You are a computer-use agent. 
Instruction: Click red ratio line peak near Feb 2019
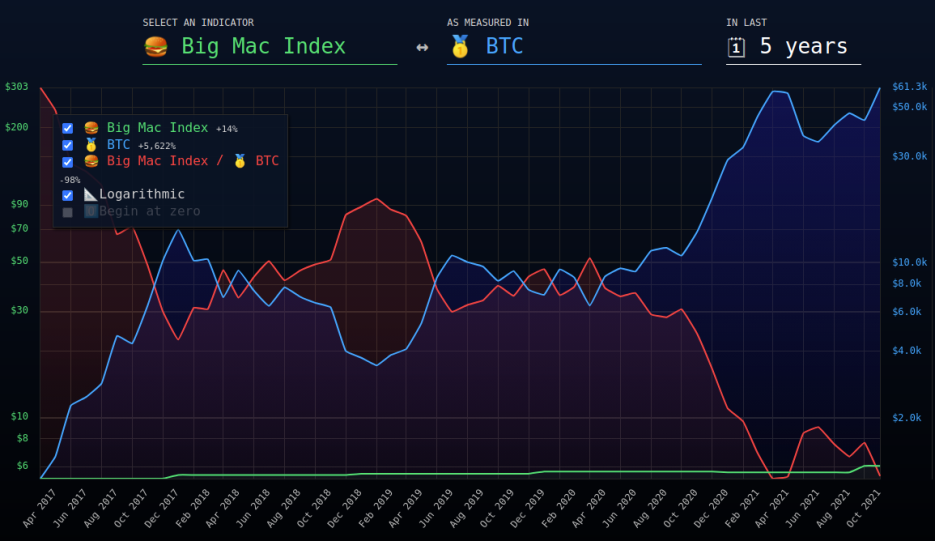tap(376, 199)
